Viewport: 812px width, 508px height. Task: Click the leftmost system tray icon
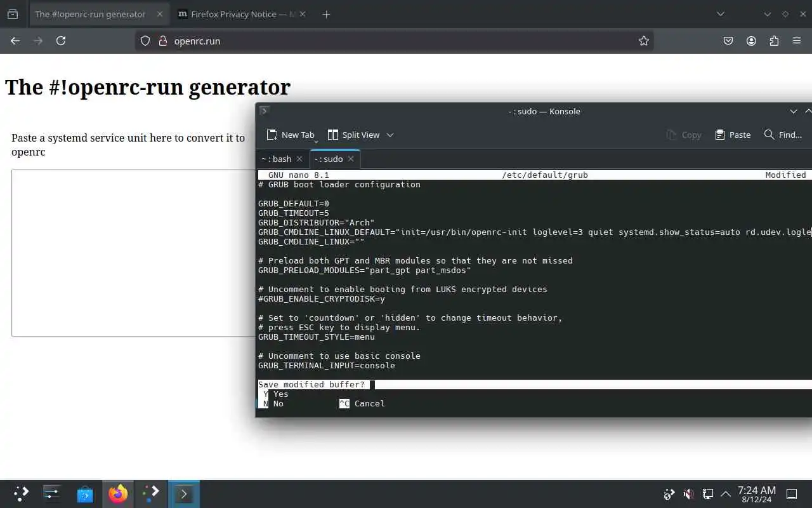click(x=669, y=493)
